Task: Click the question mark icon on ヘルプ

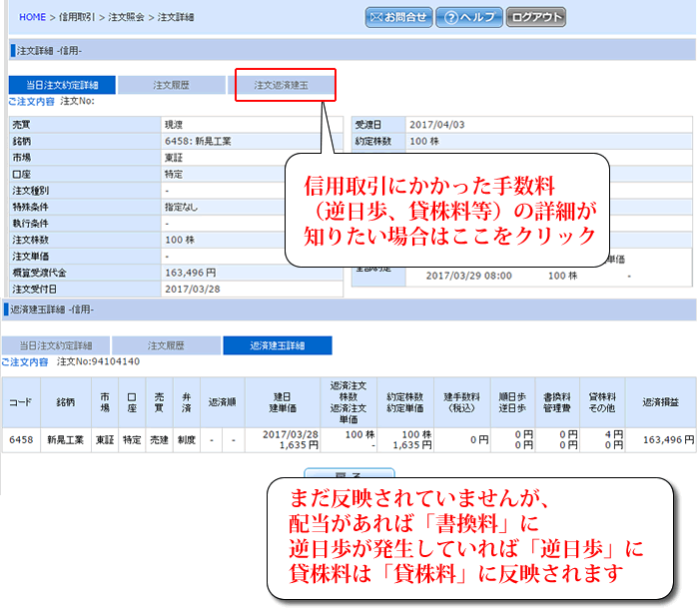Action: [450, 17]
